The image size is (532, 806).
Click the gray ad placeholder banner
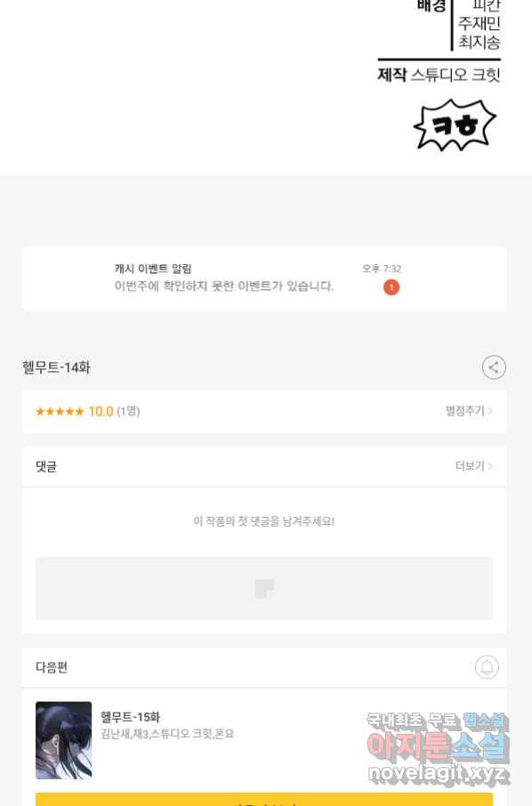point(263,588)
